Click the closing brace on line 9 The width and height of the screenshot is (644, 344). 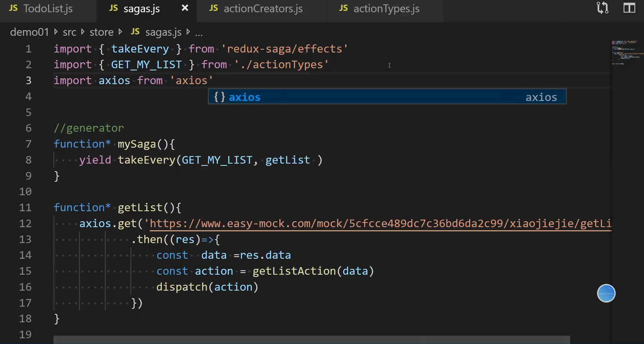(x=57, y=176)
